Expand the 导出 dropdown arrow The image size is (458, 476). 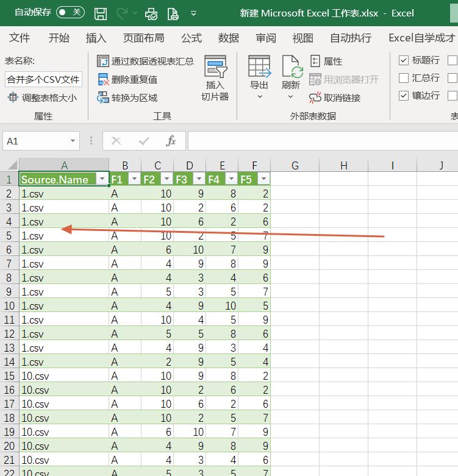(260, 97)
